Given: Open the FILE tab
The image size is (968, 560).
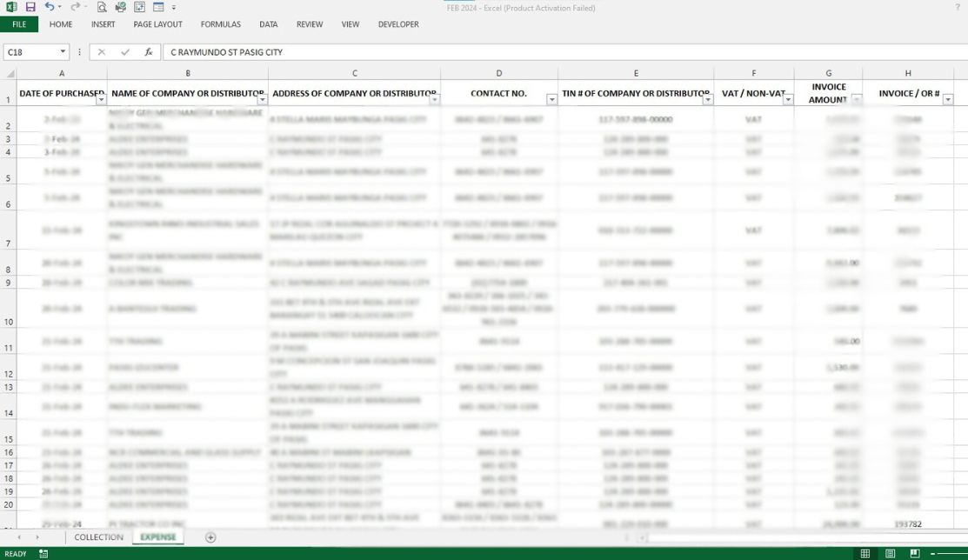Looking at the screenshot, I should pos(19,24).
